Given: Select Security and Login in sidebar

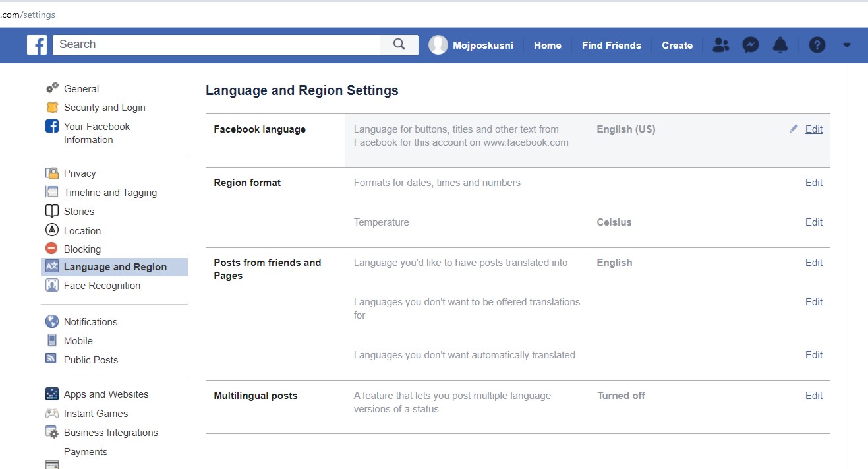Looking at the screenshot, I should (x=104, y=108).
